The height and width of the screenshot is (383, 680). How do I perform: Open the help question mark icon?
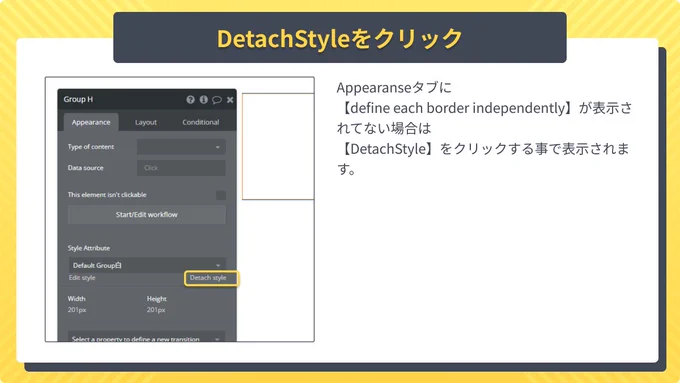[190, 100]
